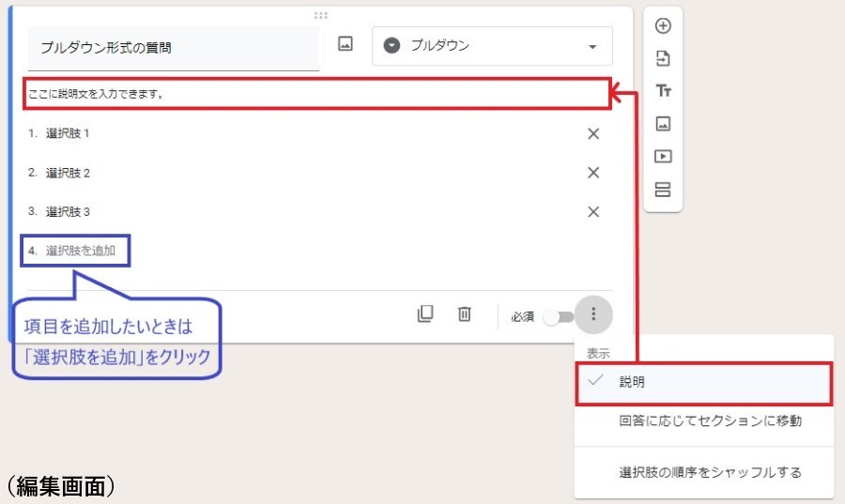Screen dimensions: 845x504
Task: Remove 選択肢 1 with its X button
Action: pos(593,133)
